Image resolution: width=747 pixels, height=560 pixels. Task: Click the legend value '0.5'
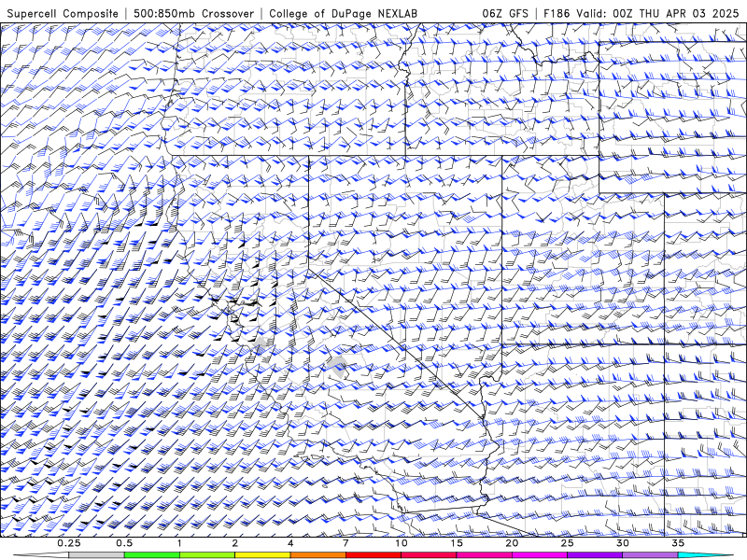tap(124, 543)
